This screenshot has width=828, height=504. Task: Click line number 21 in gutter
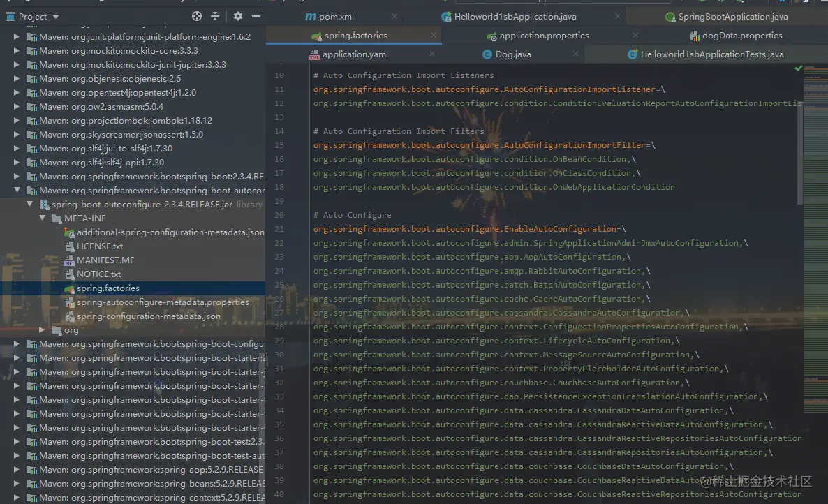(279, 229)
